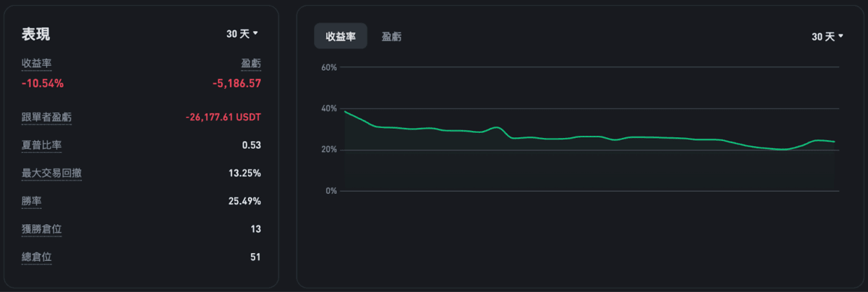Switch to the 收益率 chart tab

(341, 37)
